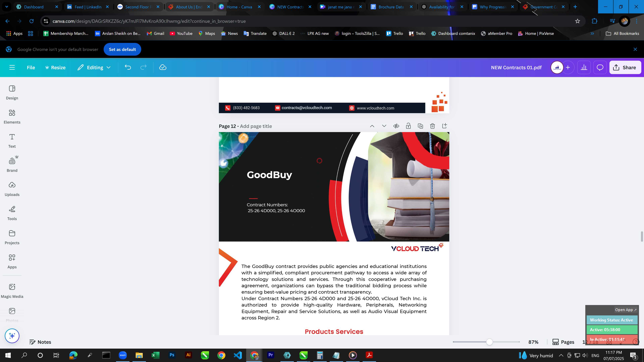The image size is (644, 362).
Task: Switch to the Feed | LinkedIn tab
Action: tap(88, 7)
